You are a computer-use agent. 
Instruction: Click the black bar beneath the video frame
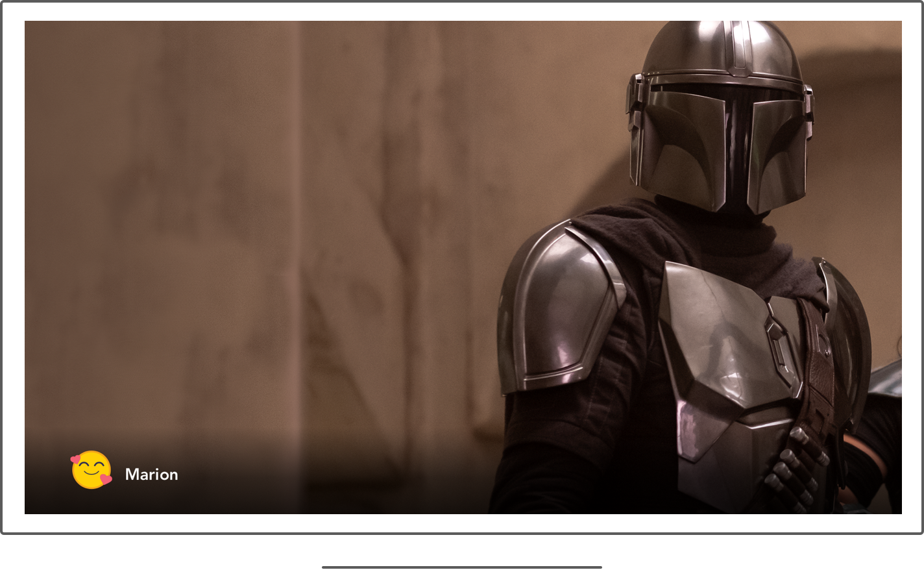click(x=454, y=523)
